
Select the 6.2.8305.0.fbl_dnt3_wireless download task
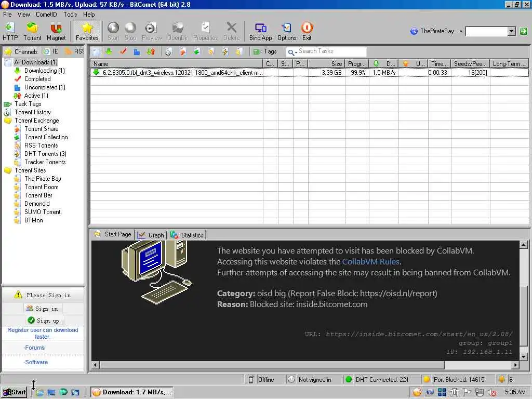(x=310, y=73)
